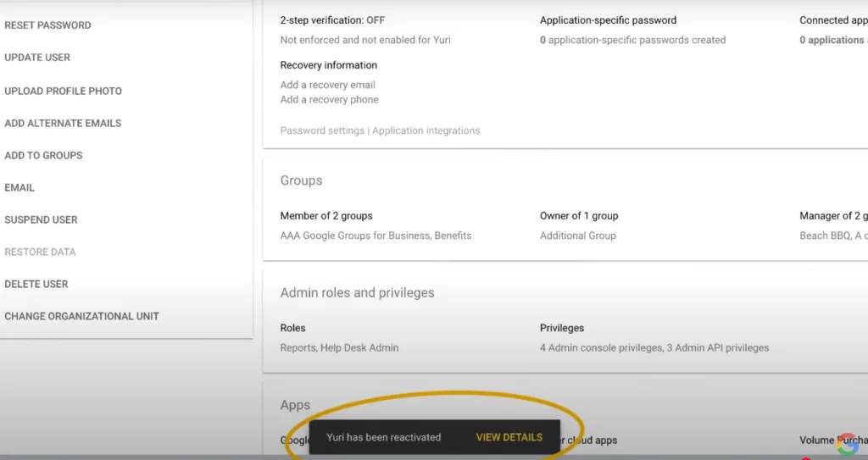Click Add a recovery email link
Screen dimensions: 868x460
pyautogui.click(x=327, y=85)
